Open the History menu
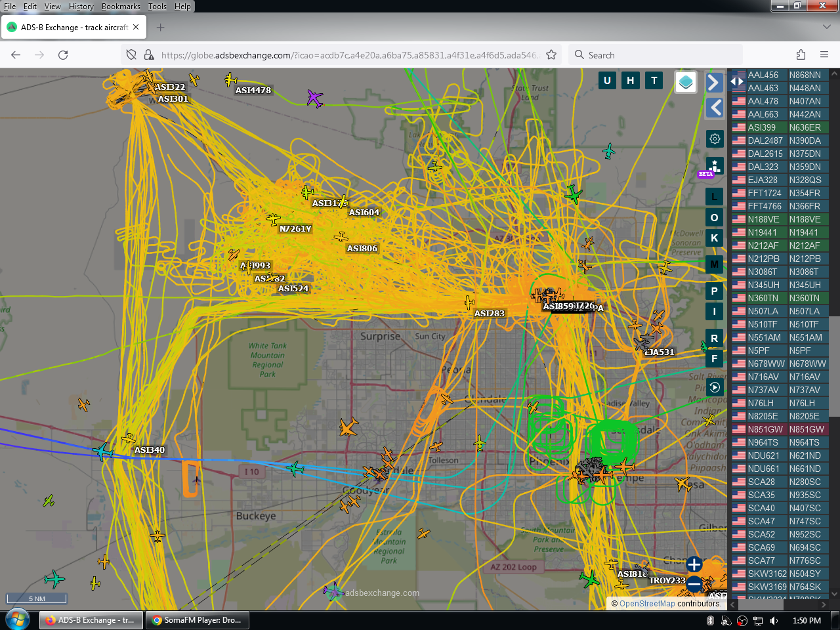The width and height of the screenshot is (840, 630). (81, 6)
